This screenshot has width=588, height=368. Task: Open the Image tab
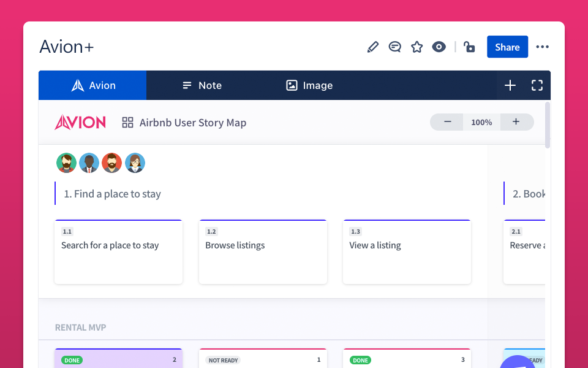[x=309, y=85]
